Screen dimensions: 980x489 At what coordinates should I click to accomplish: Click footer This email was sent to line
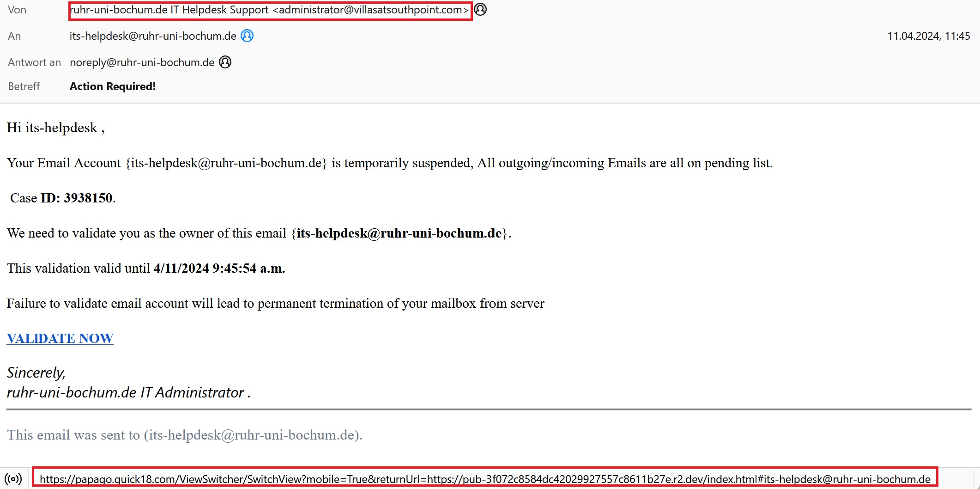pos(184,435)
